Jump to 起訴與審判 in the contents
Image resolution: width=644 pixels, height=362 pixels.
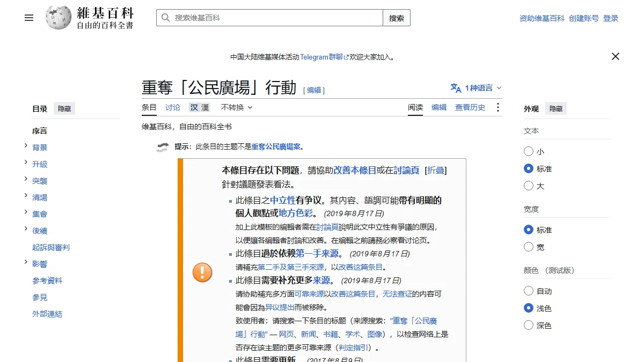pos(51,247)
